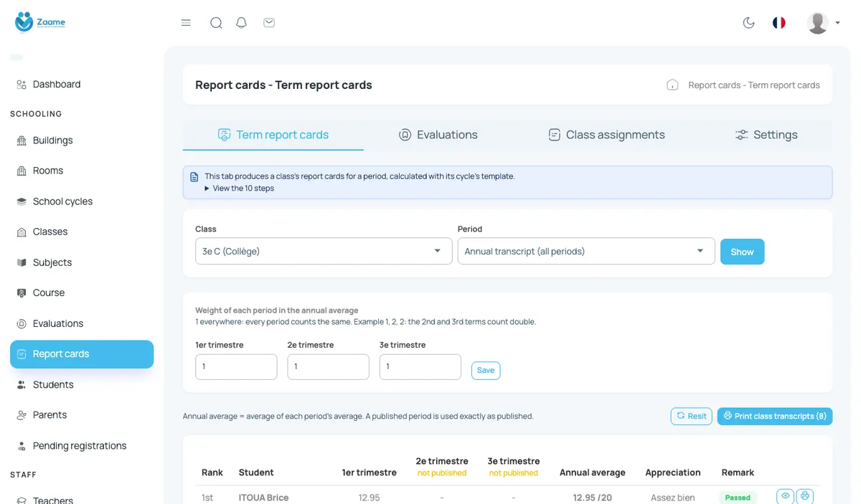Open the mail envelope icon

(269, 23)
